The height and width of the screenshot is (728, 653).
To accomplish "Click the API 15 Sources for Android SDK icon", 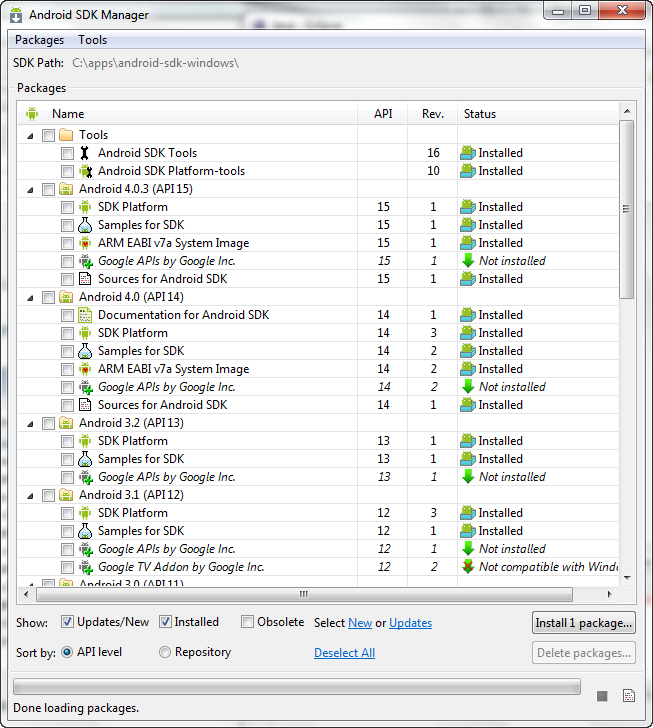I will [x=85, y=279].
